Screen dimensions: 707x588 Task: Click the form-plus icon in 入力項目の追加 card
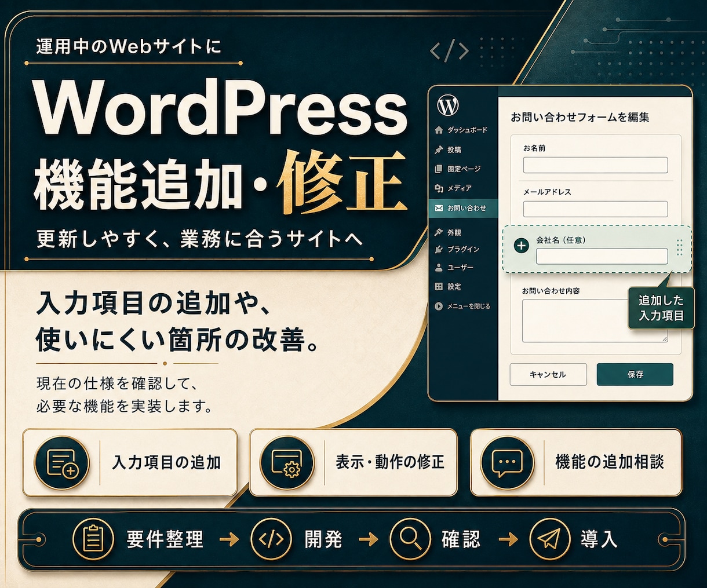(x=61, y=462)
